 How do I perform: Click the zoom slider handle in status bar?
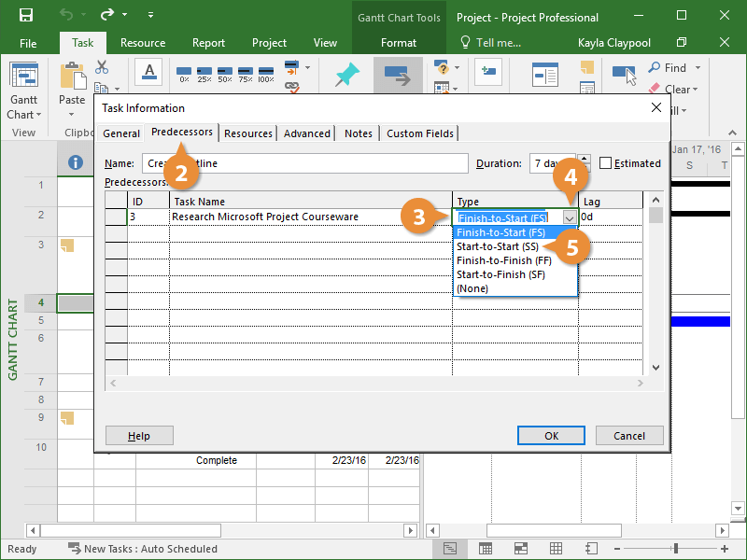(676, 549)
